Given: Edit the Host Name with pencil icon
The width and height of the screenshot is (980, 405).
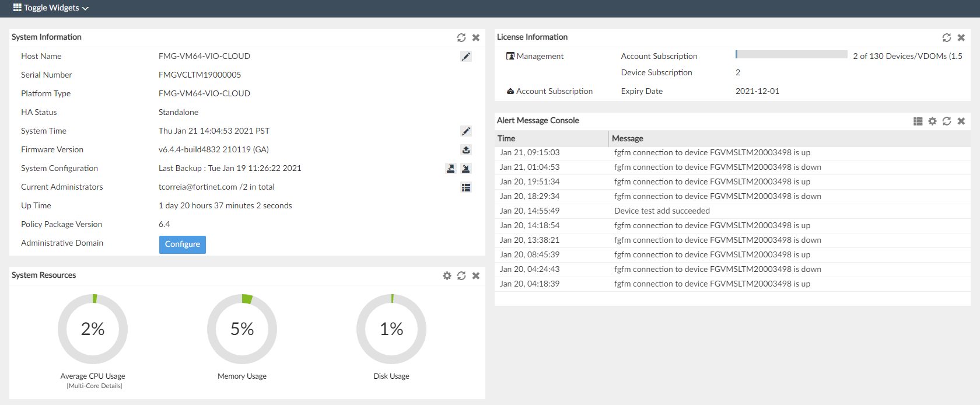Looking at the screenshot, I should [x=466, y=57].
